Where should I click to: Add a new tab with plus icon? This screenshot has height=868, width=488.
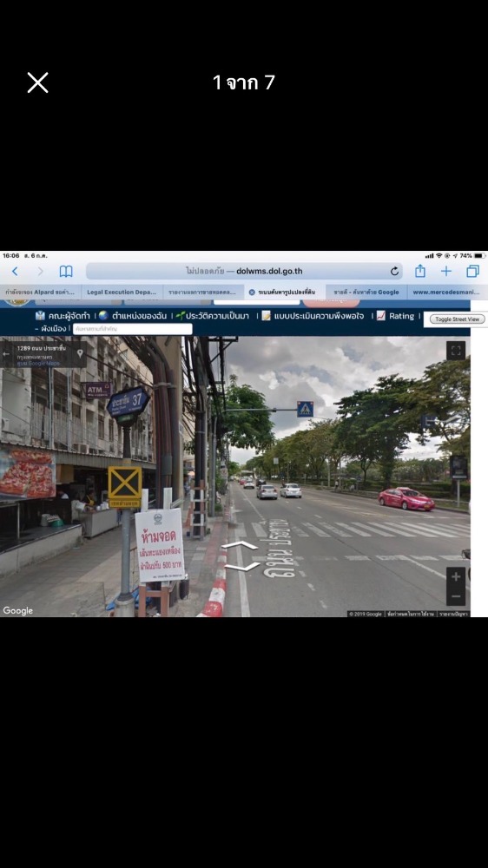tap(446, 271)
